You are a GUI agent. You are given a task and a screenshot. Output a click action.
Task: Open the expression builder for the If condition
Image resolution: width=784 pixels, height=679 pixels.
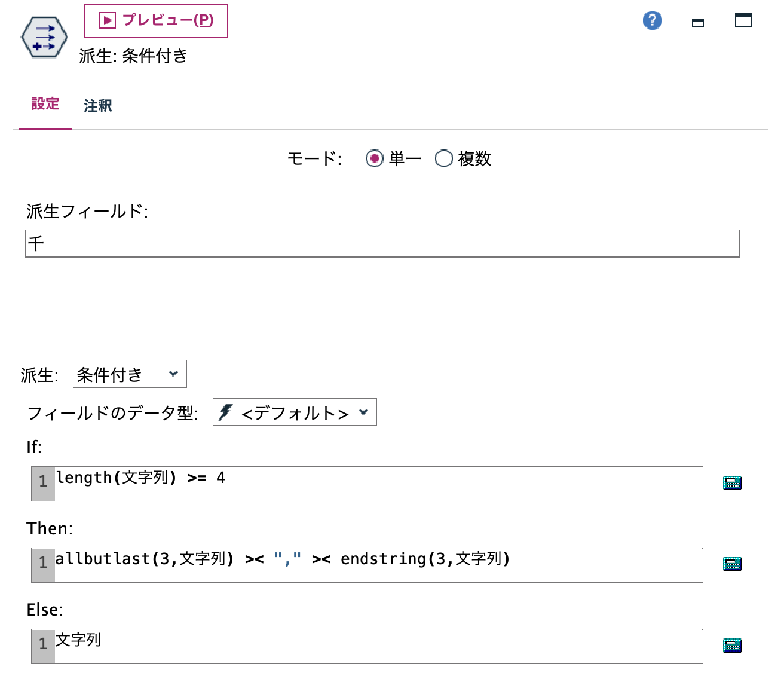click(x=733, y=482)
